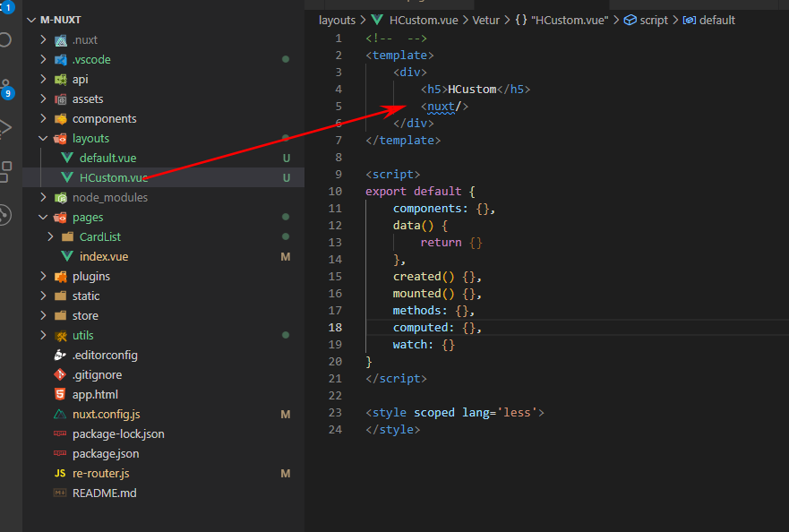This screenshot has width=789, height=532.
Task: Expand the components folder chevron
Action: click(x=43, y=118)
